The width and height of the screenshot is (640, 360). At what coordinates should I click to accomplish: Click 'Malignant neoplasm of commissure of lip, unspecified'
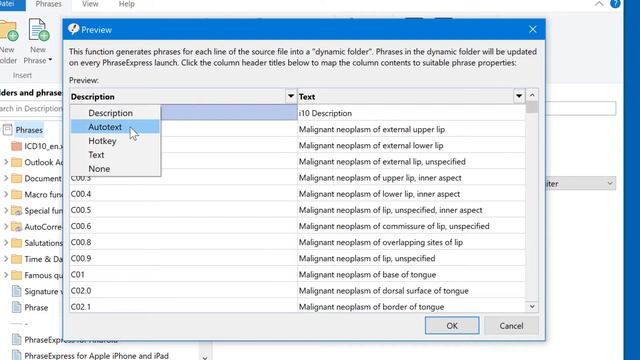point(394,226)
